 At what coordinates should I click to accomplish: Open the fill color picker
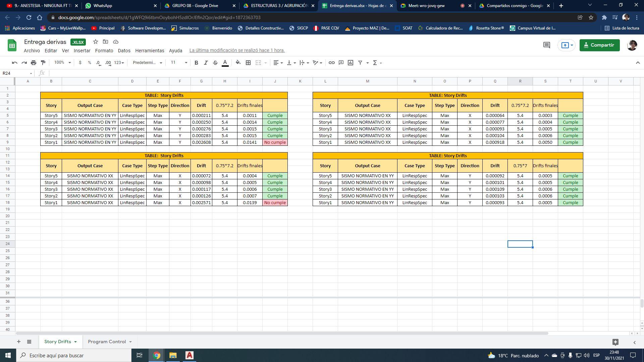coord(238,63)
